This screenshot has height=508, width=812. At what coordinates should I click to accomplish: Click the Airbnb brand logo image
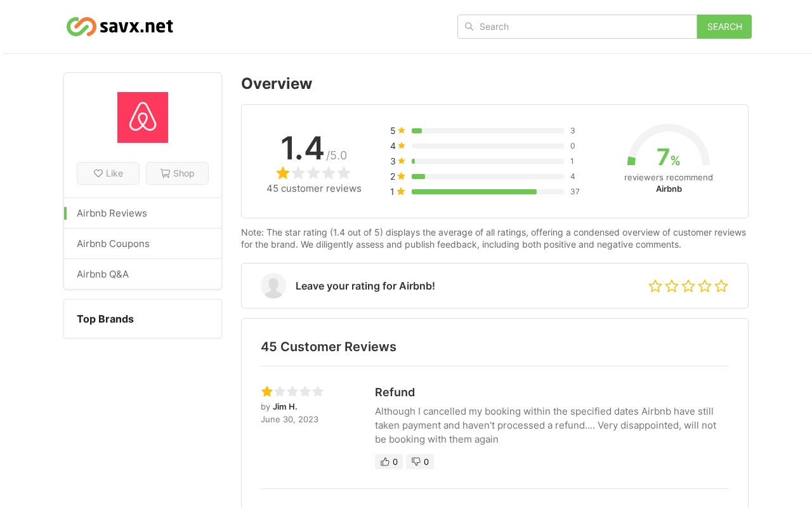point(143,117)
